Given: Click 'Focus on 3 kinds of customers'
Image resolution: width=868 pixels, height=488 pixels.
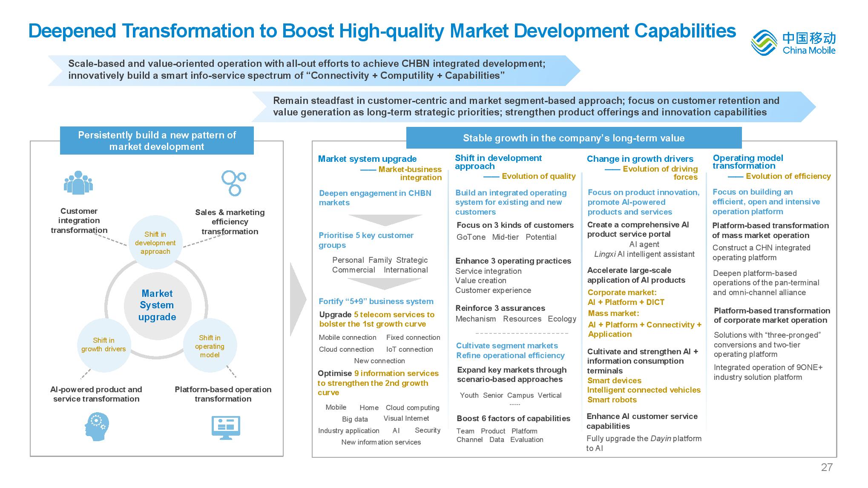Looking at the screenshot, I should 515,225.
